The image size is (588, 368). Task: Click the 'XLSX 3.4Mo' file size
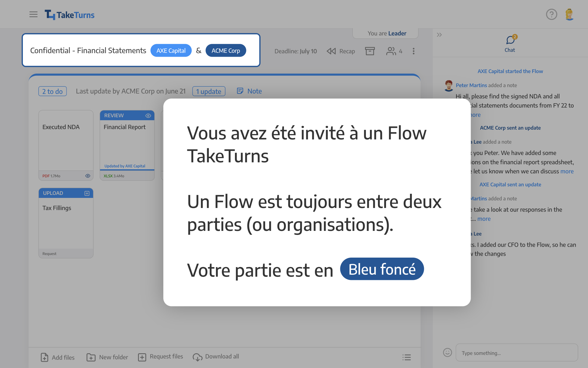point(114,176)
